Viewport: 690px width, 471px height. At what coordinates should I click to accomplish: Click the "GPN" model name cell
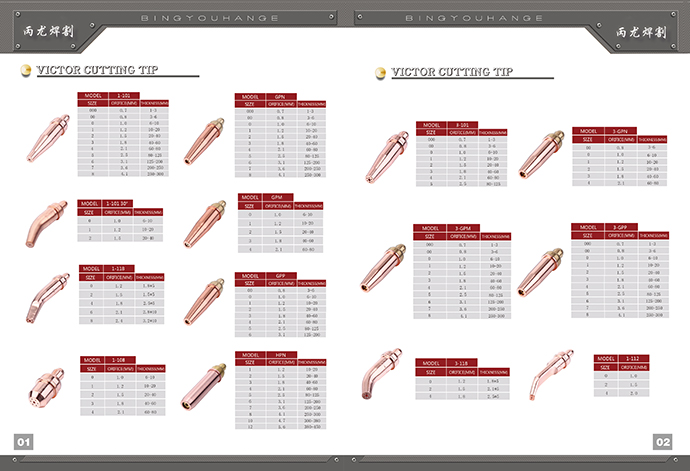[281, 96]
